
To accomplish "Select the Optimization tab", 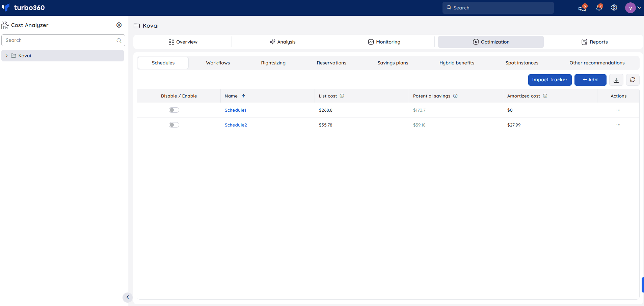I will click(x=491, y=42).
